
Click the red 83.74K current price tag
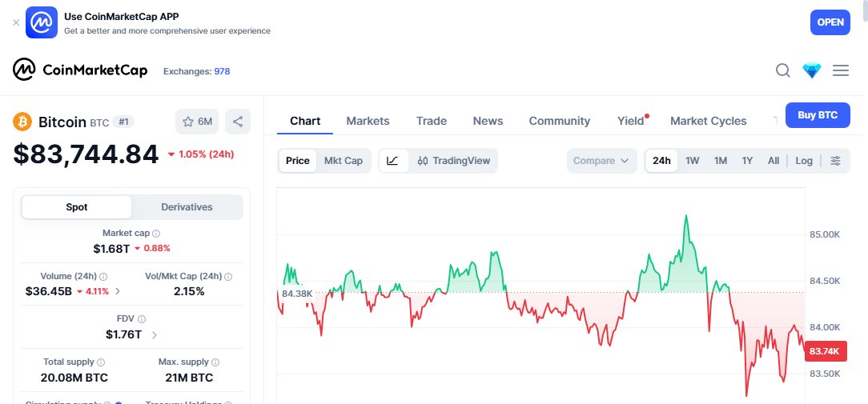(x=826, y=351)
